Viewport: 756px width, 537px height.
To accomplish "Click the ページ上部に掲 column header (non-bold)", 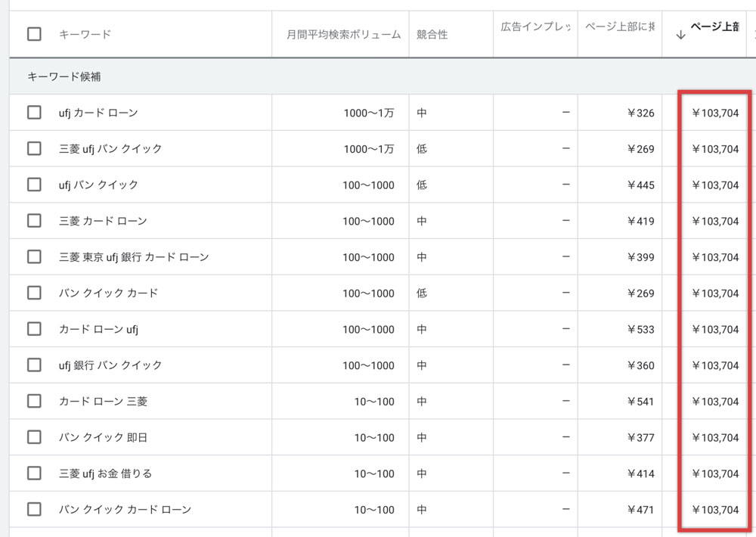I will point(620,26).
